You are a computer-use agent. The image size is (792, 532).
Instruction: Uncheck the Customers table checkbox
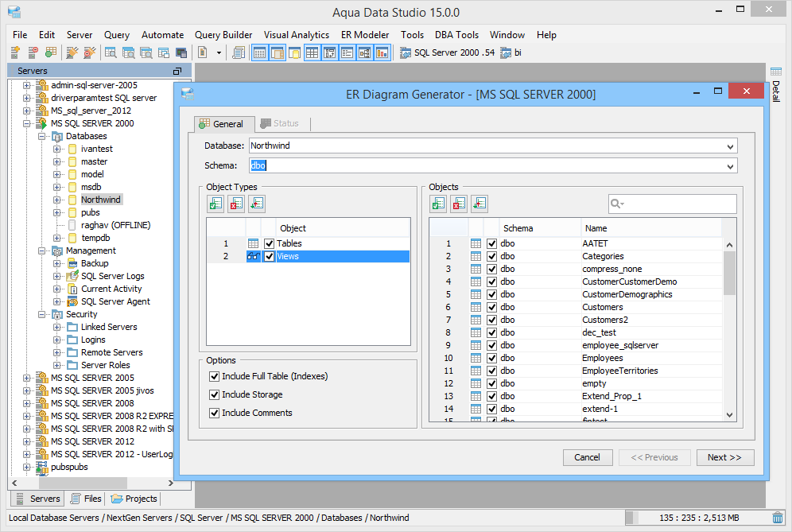pos(491,307)
